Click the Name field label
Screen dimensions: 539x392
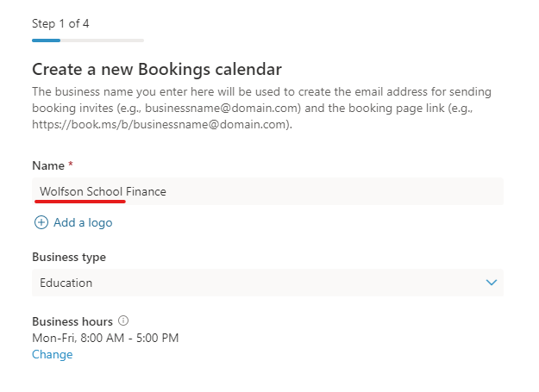click(47, 165)
